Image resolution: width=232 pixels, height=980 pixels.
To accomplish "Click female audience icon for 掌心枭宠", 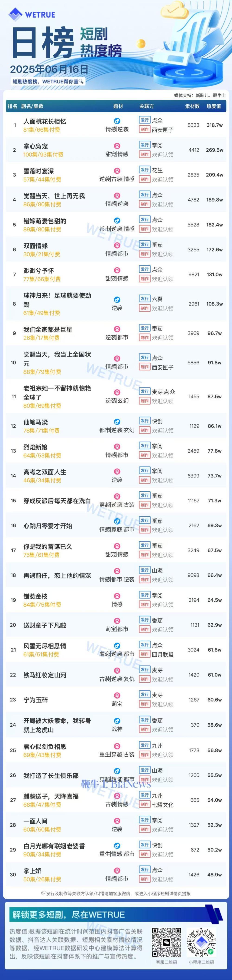I will pyautogui.click(x=117, y=146).
